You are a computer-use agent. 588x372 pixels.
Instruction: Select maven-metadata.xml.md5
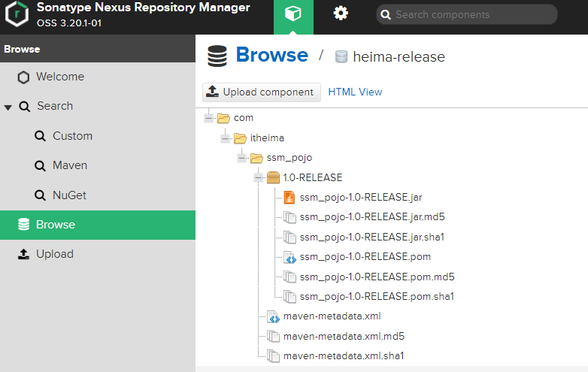(x=344, y=337)
